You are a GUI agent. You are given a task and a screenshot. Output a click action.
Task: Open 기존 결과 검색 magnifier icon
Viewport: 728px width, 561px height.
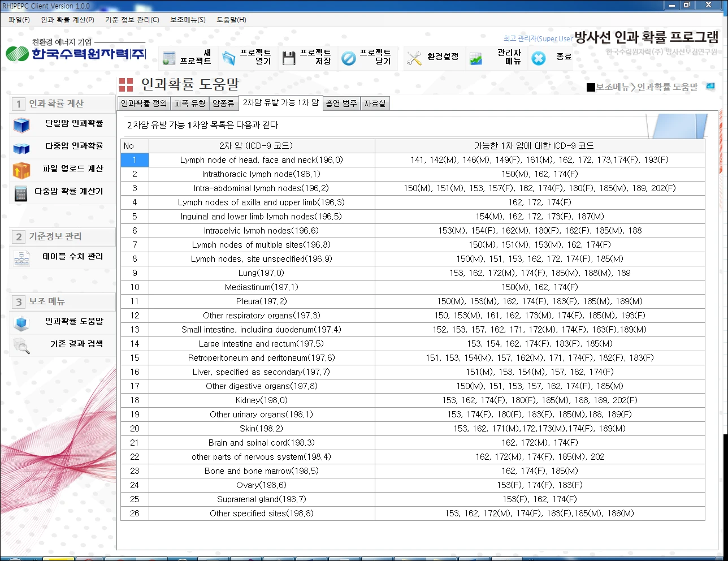(x=21, y=346)
